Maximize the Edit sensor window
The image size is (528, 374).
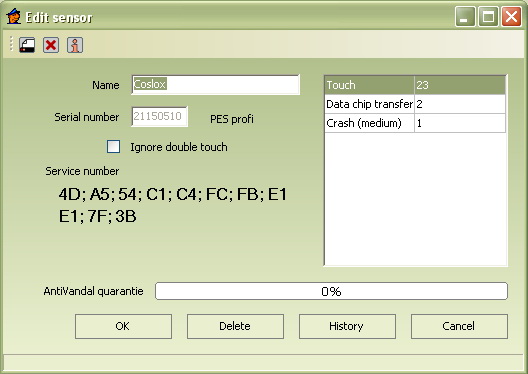[x=488, y=16]
